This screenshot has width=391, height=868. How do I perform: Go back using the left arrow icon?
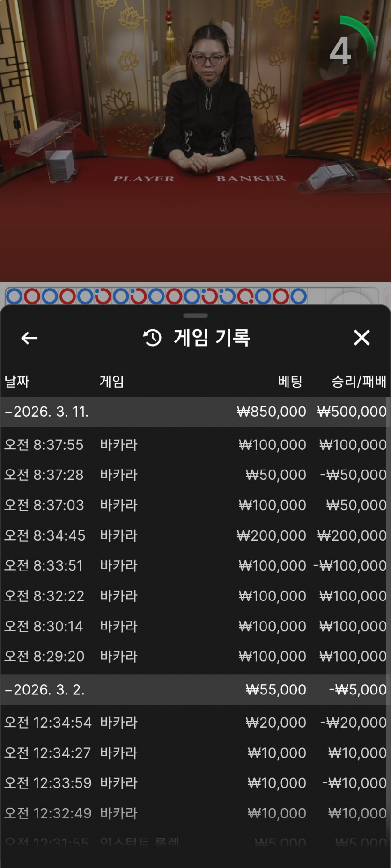(29, 338)
